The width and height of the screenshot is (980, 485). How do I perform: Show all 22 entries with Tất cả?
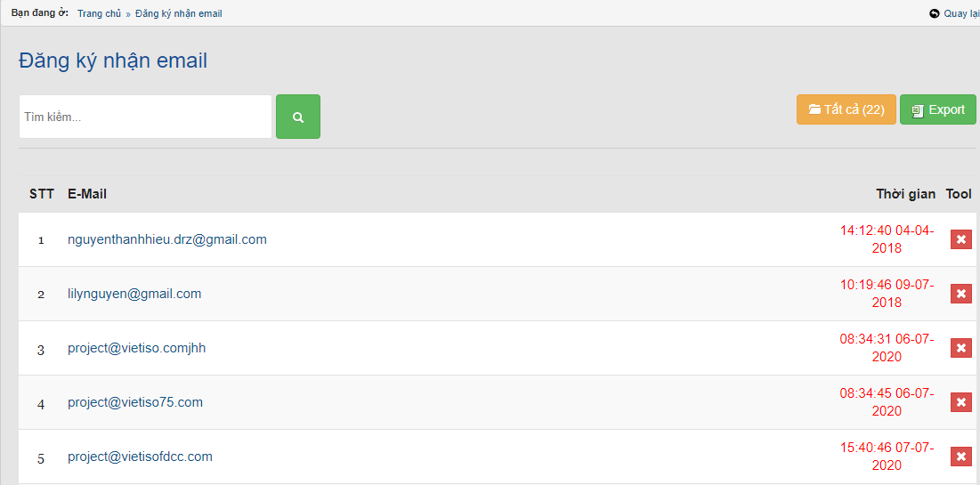[846, 109]
